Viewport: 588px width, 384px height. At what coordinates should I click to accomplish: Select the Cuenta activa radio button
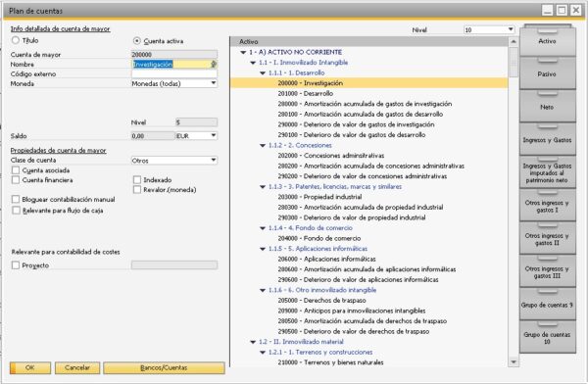tap(137, 41)
